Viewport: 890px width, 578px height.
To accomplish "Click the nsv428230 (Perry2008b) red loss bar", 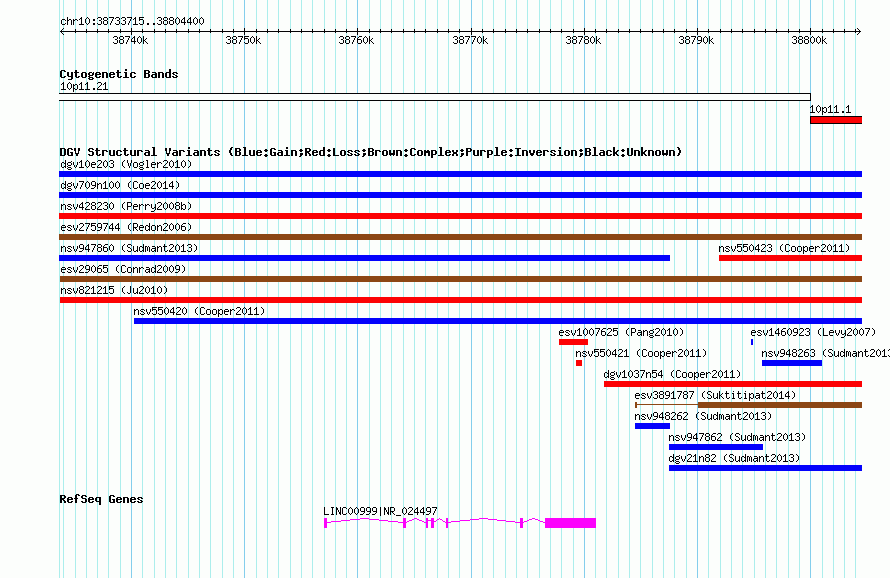I will (x=460, y=216).
